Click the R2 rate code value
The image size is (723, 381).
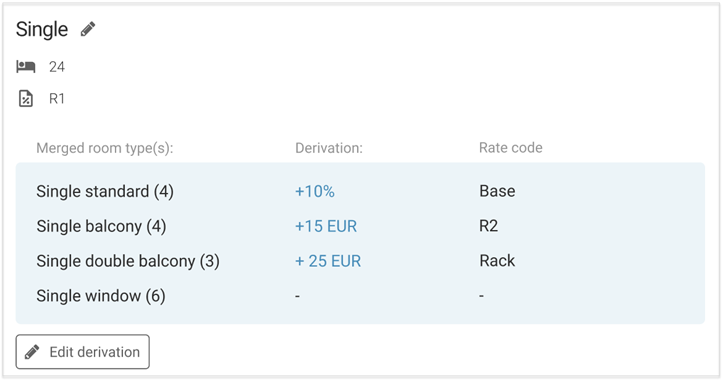point(489,226)
